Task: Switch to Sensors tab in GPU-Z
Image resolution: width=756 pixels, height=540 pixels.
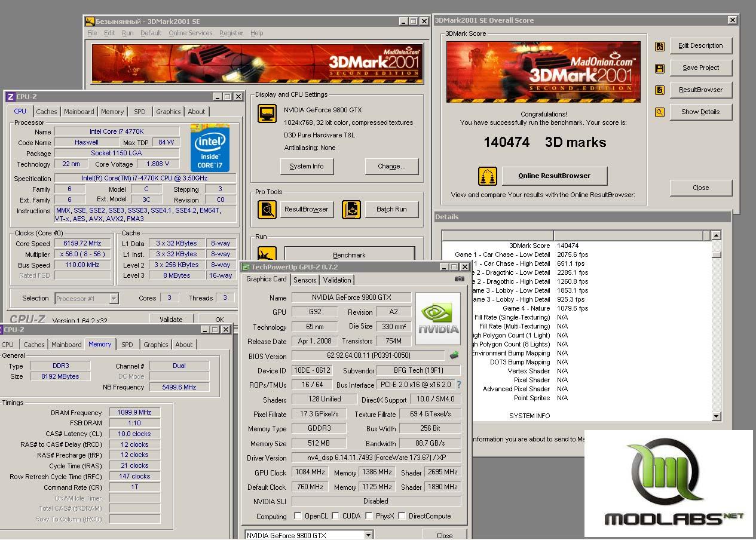Action: pyautogui.click(x=305, y=280)
